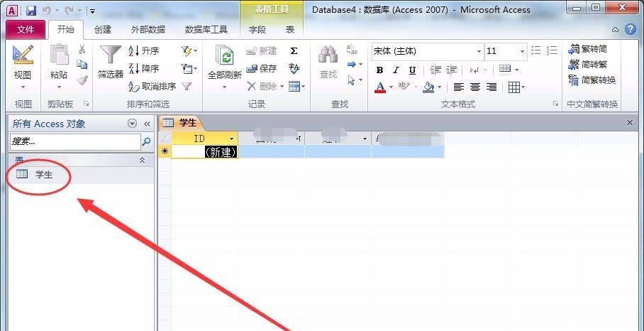Image resolution: width=644 pixels, height=331 pixels.
Task: Click the increase indent icon
Action: (x=451, y=70)
